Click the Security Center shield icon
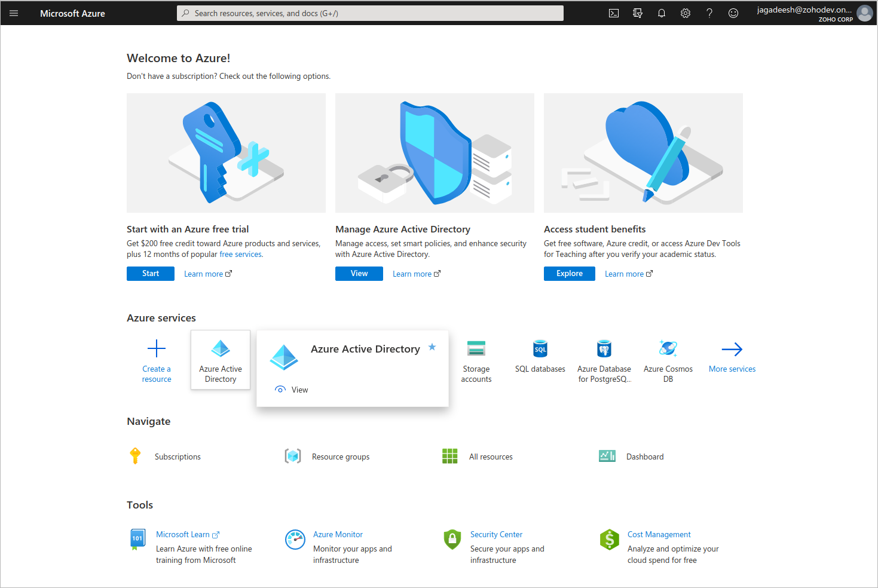Image resolution: width=878 pixels, height=588 pixels. click(x=452, y=539)
